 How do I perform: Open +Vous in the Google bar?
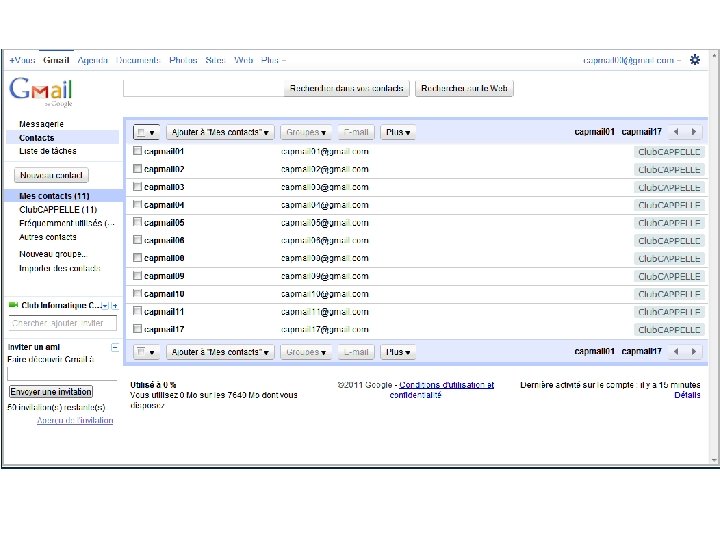[x=22, y=60]
